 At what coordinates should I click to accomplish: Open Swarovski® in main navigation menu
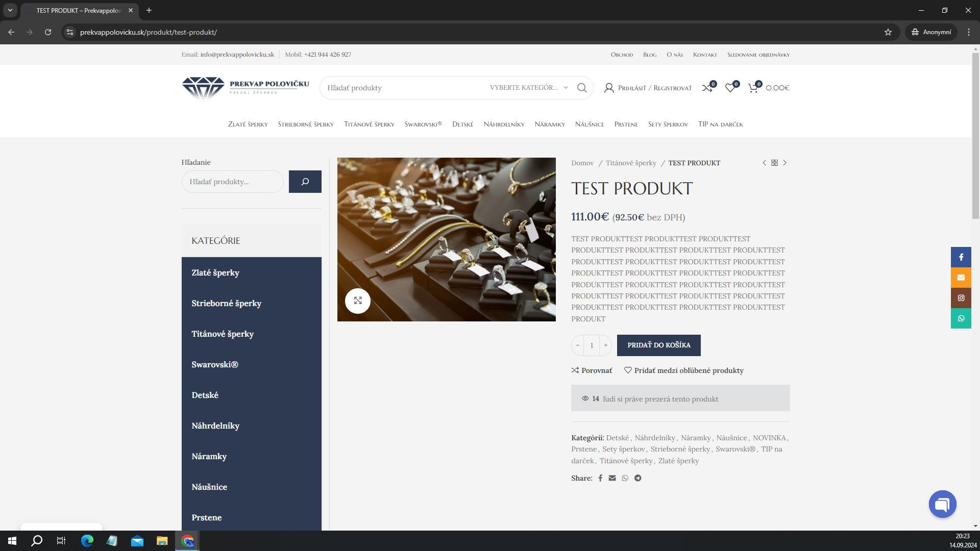(x=423, y=124)
